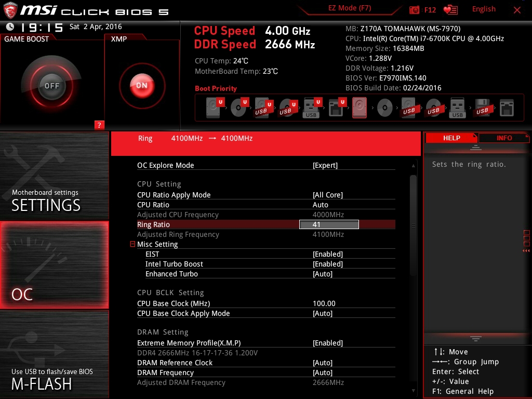The height and width of the screenshot is (399, 532).
Task: Open the English language selector
Action: (484, 9)
